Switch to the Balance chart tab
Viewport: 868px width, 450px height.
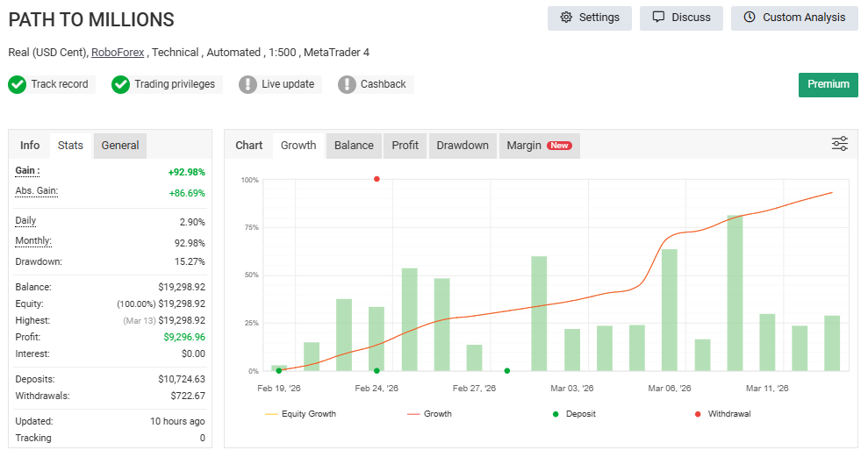point(354,146)
